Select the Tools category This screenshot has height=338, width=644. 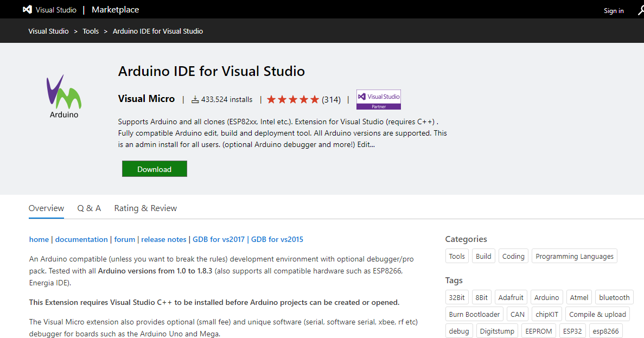(x=457, y=256)
